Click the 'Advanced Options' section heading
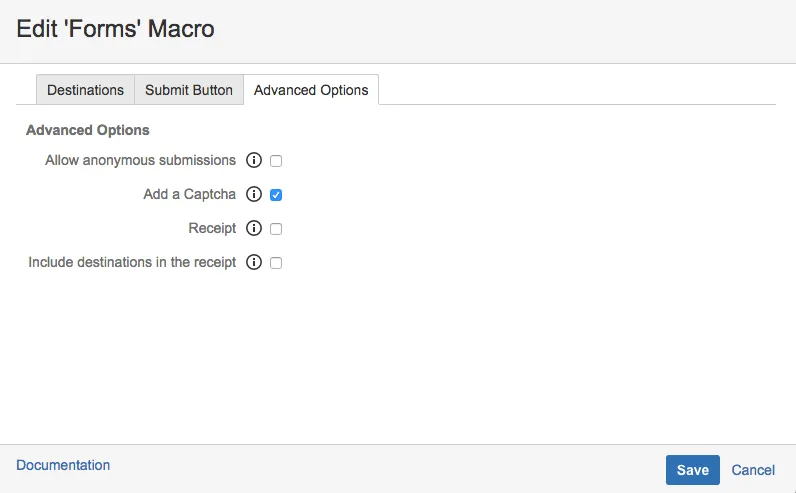This screenshot has width=796, height=493. pos(88,130)
